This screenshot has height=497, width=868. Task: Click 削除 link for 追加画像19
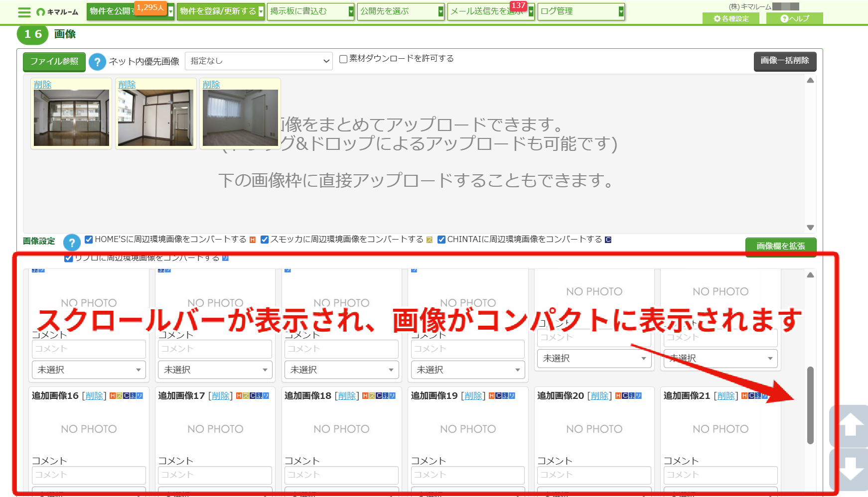click(473, 396)
